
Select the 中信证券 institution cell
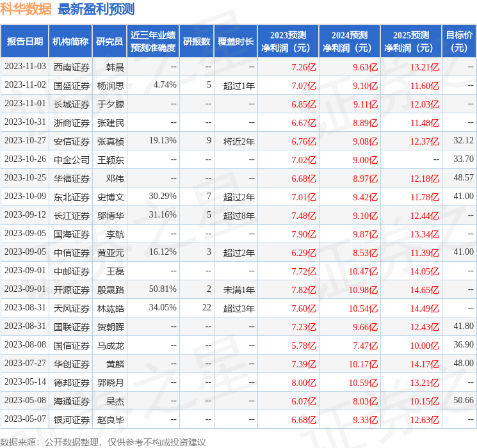pos(72,253)
